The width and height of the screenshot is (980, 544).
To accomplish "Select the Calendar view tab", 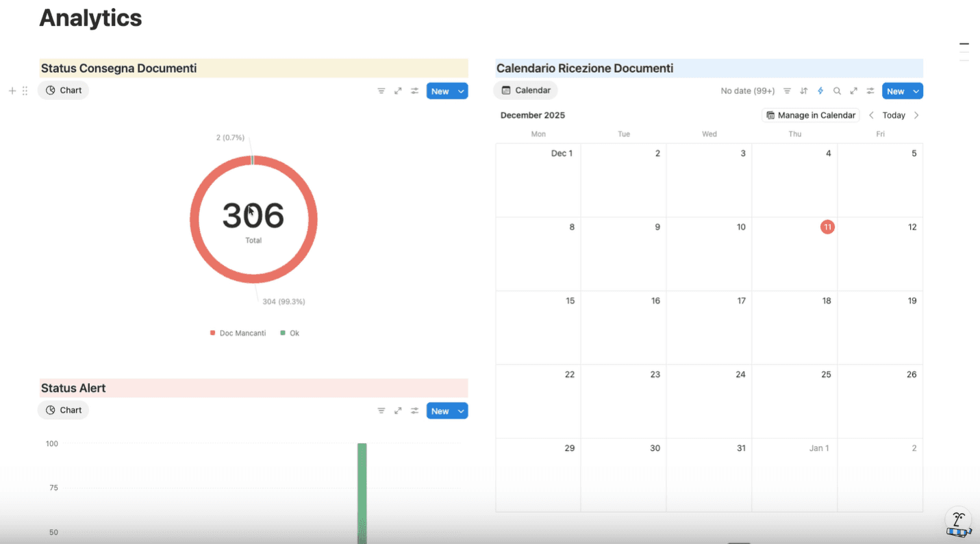I will pyautogui.click(x=525, y=90).
